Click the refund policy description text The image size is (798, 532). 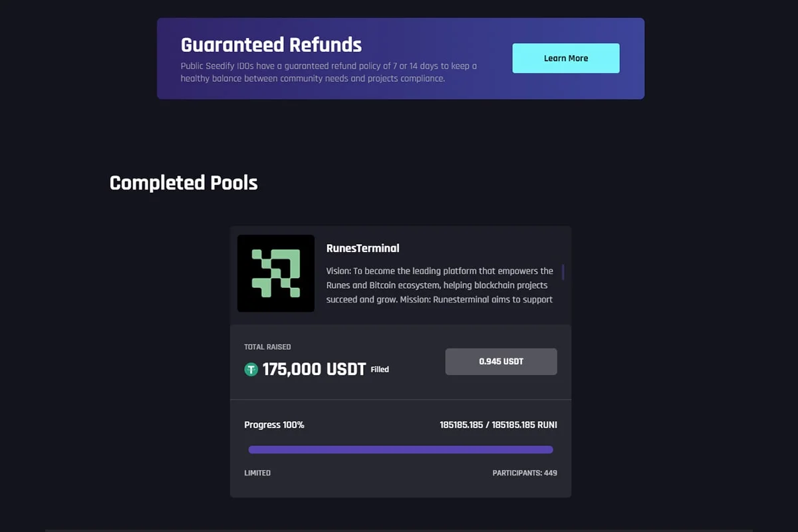click(329, 72)
